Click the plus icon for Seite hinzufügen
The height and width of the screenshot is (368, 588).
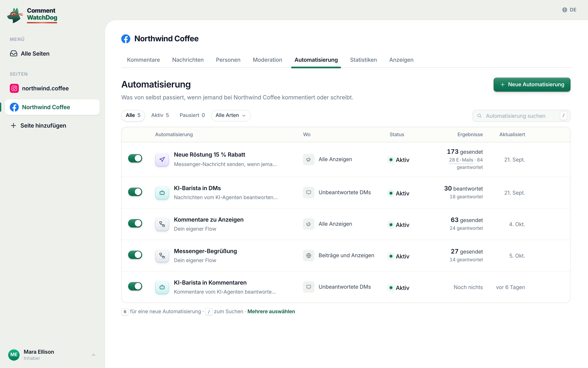[x=14, y=126]
